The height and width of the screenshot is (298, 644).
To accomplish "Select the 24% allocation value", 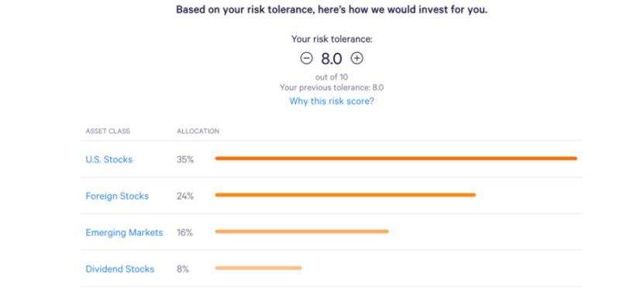I will coord(185,196).
